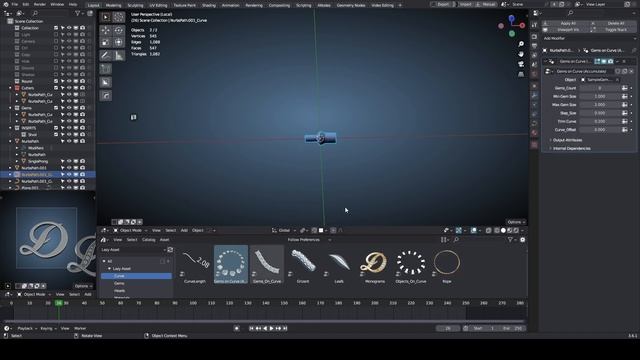The image size is (640, 360).
Task: Toggle camera view icon in viewport
Action: click(x=521, y=64)
